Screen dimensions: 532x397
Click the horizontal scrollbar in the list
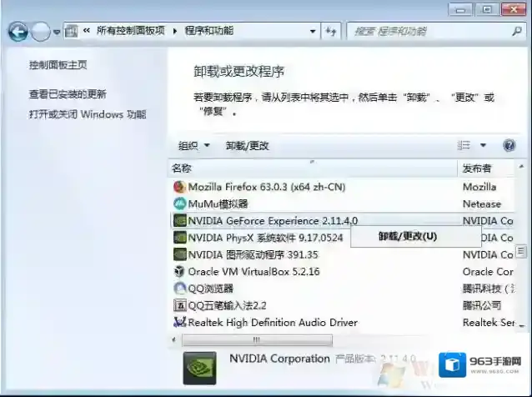[256, 340]
